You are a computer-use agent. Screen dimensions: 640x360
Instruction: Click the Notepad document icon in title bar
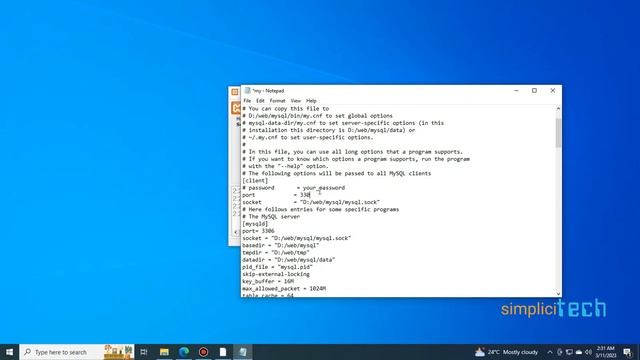tap(247, 91)
